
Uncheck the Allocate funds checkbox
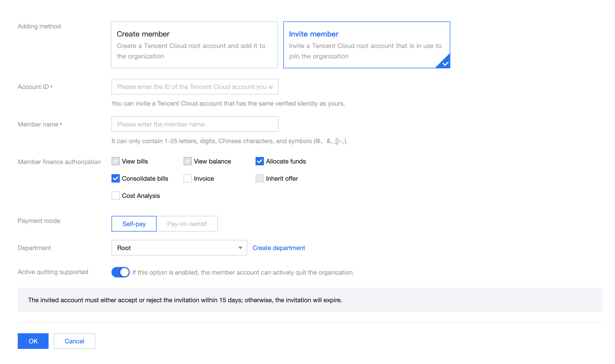[260, 161]
